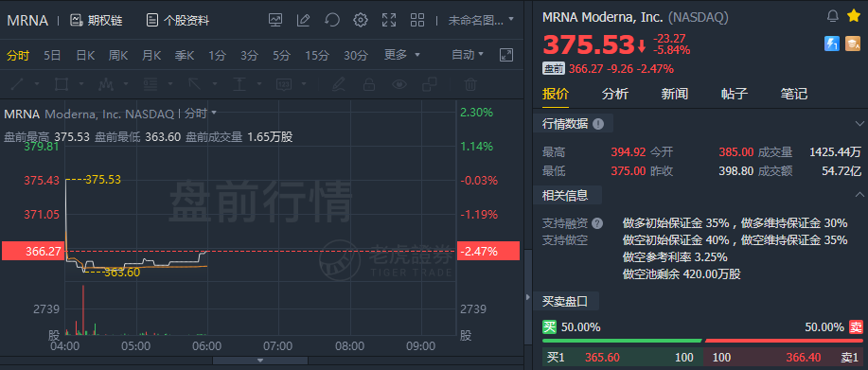Toggle the yellow favorite star
This screenshot has height=370, width=868.
click(853, 17)
